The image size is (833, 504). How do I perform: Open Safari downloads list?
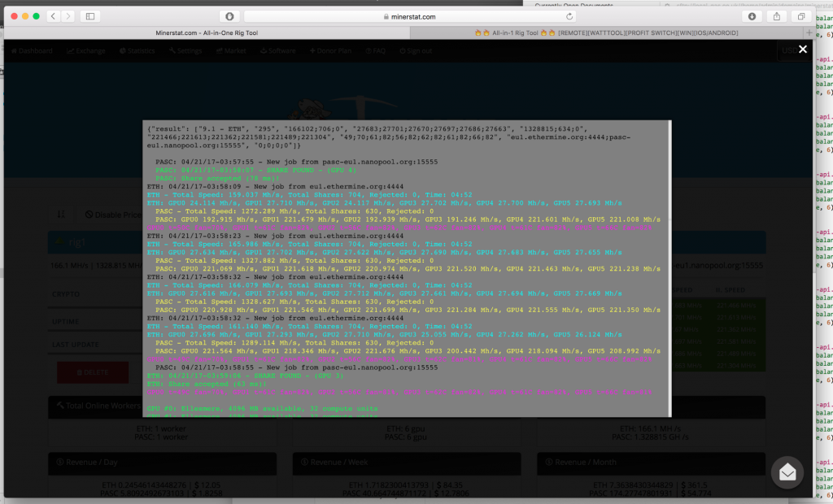752,16
